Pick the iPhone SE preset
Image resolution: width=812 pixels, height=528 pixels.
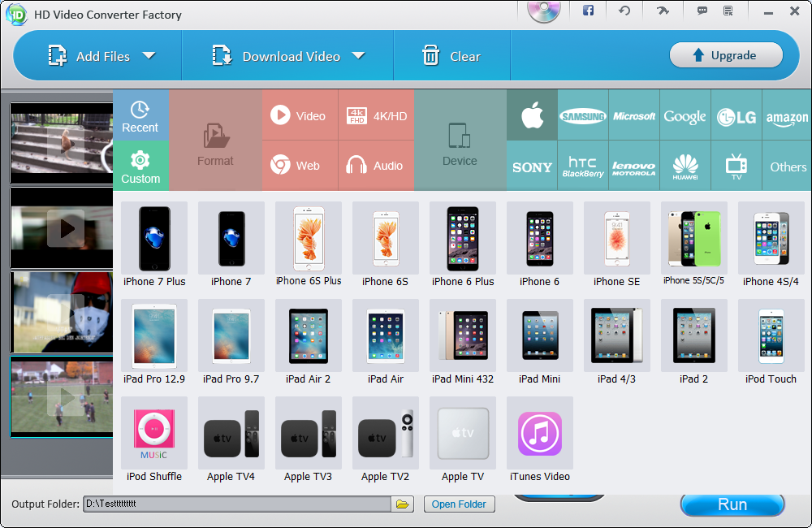pyautogui.click(x=617, y=245)
